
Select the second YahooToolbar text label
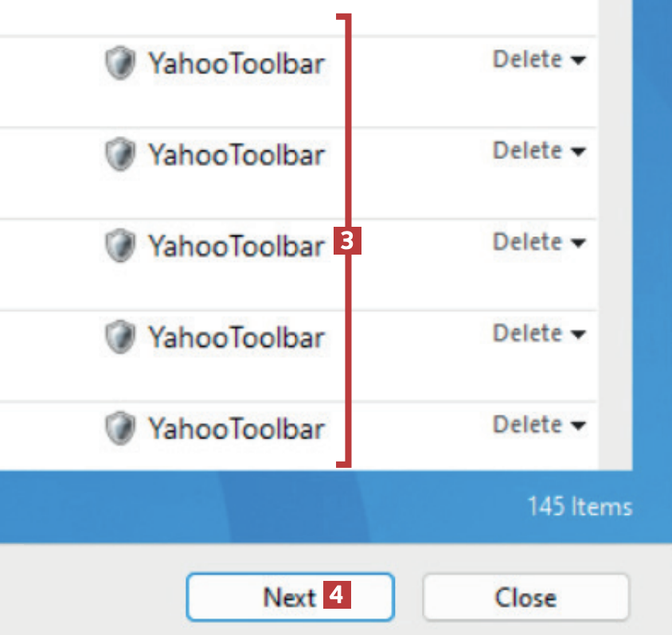236,154
